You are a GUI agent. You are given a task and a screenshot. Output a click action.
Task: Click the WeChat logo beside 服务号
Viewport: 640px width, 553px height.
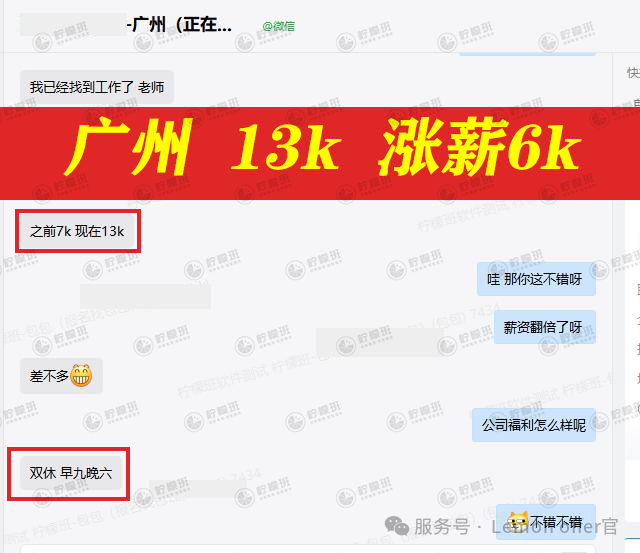pos(396,526)
